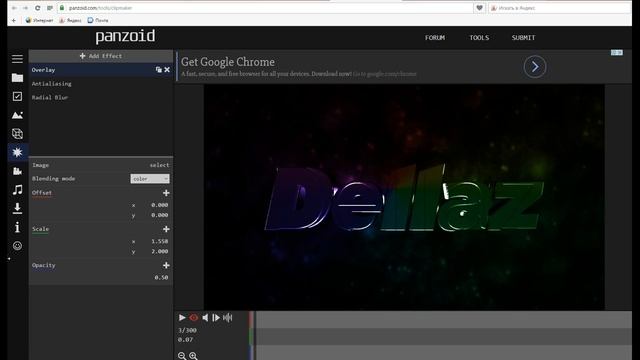
Task: Click the ad info badge
Action: pos(617,53)
